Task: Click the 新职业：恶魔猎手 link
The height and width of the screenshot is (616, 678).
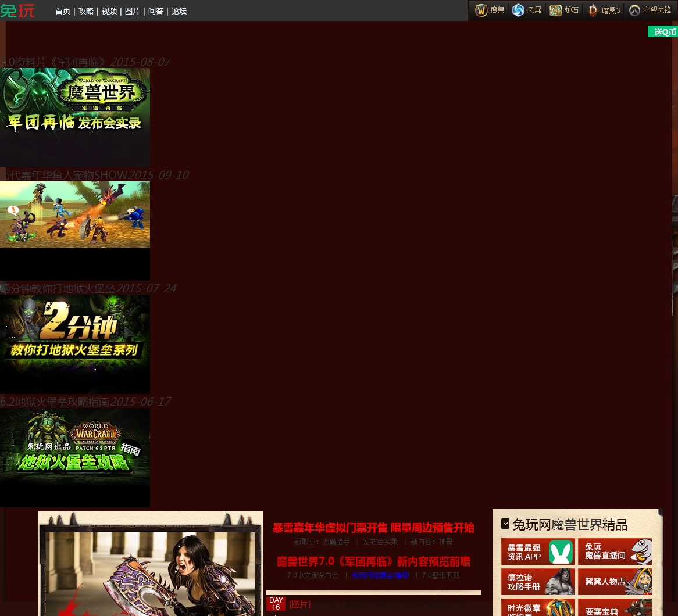Action: (323, 542)
